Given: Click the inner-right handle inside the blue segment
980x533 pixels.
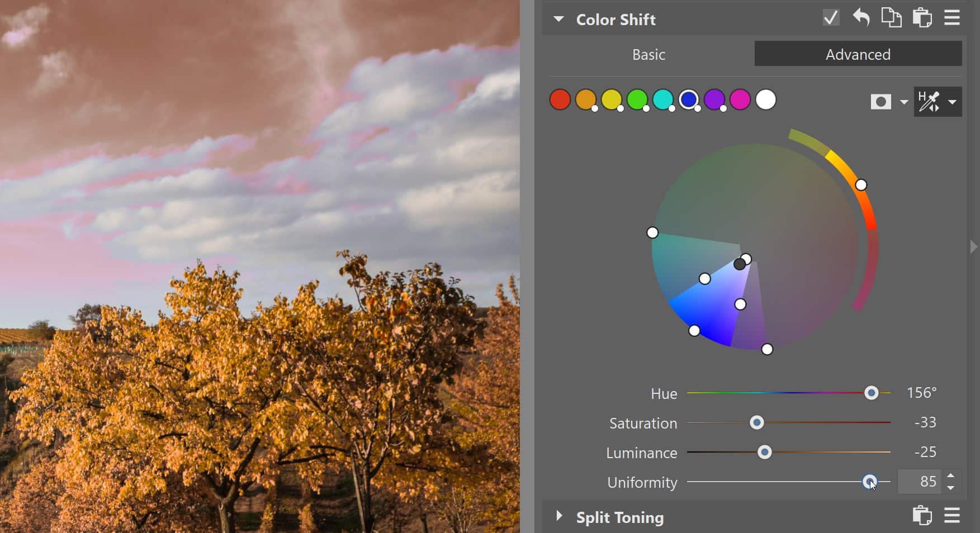Looking at the screenshot, I should coord(740,304).
